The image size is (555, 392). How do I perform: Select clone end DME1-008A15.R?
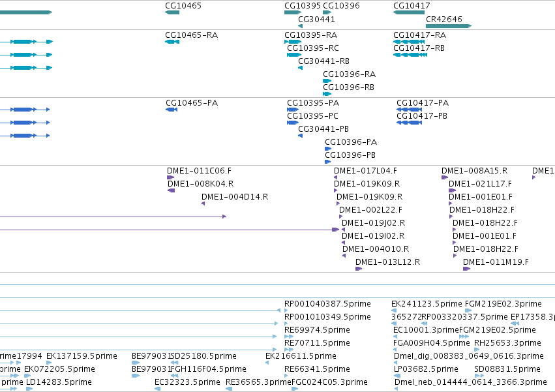[475, 171]
